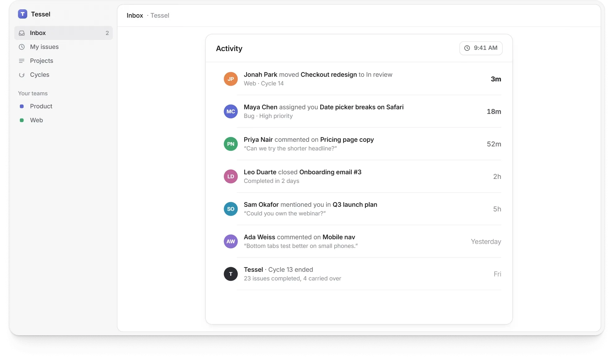Image resolution: width=614 pixels, height=364 pixels.
Task: Click the blue Product team dot
Action: tap(22, 106)
